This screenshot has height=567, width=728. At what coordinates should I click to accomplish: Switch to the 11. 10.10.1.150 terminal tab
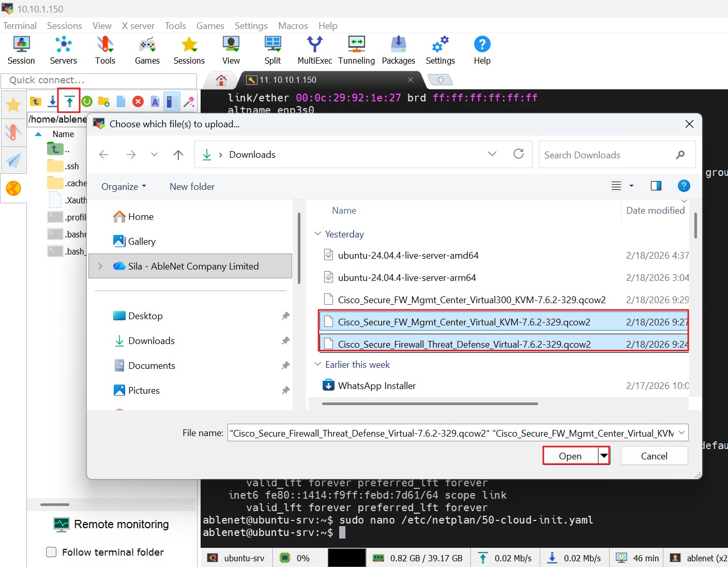point(287,80)
